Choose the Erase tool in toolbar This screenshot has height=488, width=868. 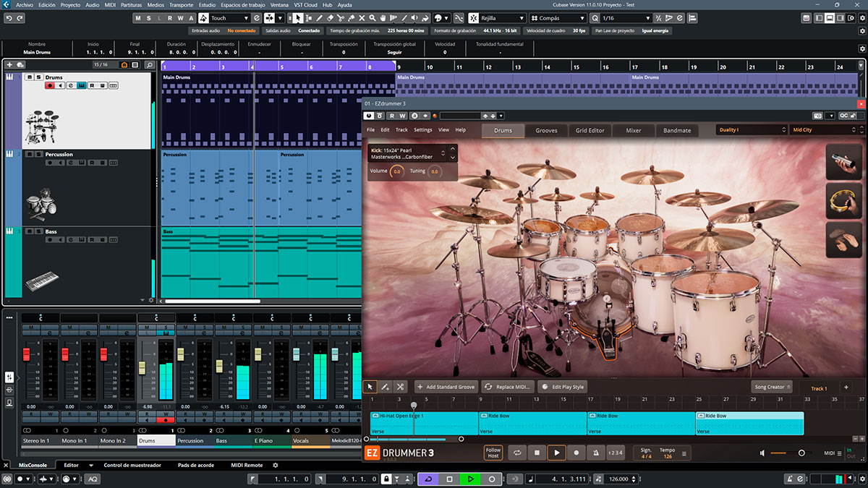(330, 18)
